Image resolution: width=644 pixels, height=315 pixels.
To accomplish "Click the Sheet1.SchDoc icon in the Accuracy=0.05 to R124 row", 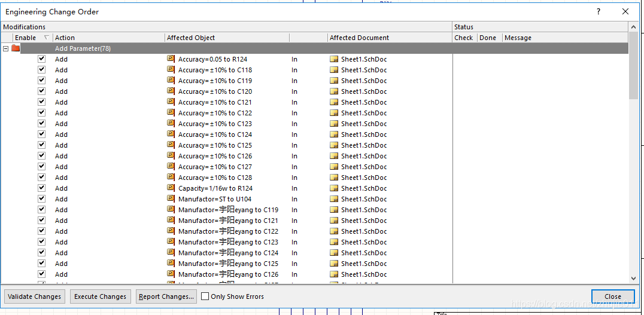I will point(334,59).
